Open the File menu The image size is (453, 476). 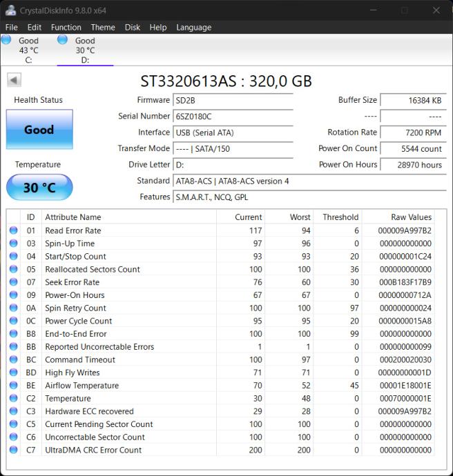11,27
